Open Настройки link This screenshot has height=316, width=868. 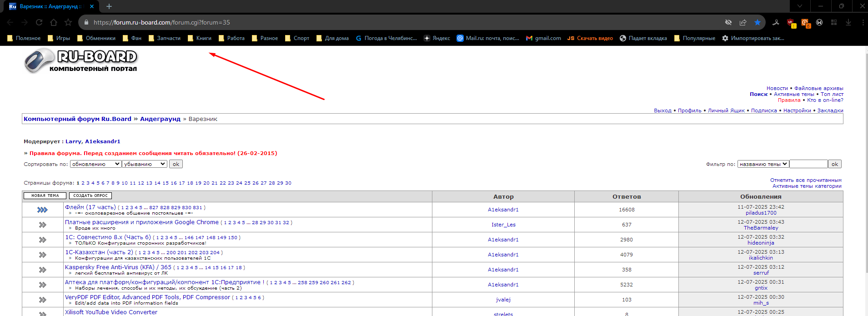coord(797,110)
